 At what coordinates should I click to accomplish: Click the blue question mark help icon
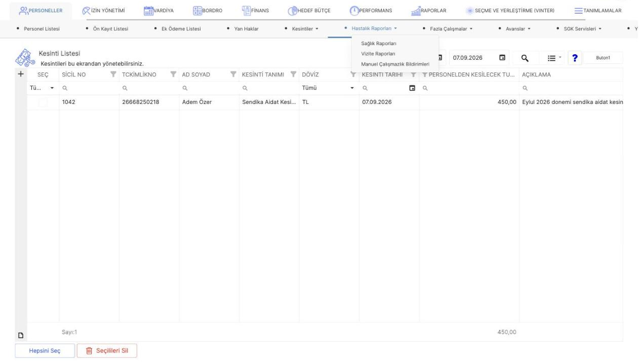tap(575, 58)
